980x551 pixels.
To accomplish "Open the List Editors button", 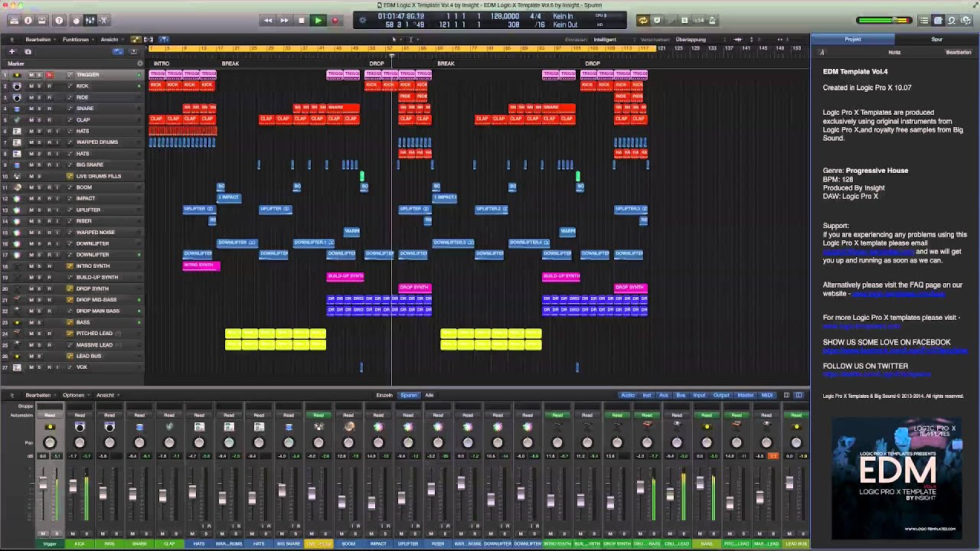I will coord(925,21).
